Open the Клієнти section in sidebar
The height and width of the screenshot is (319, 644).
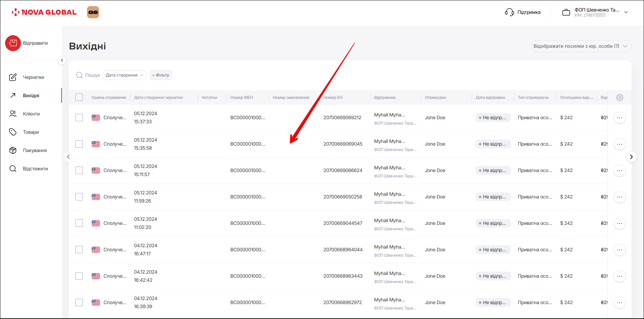coord(31,114)
